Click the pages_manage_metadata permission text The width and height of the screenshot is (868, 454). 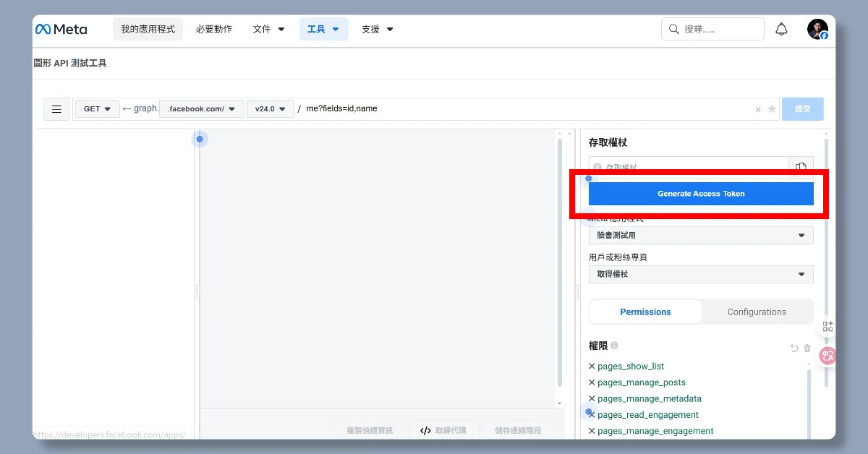[x=650, y=398]
